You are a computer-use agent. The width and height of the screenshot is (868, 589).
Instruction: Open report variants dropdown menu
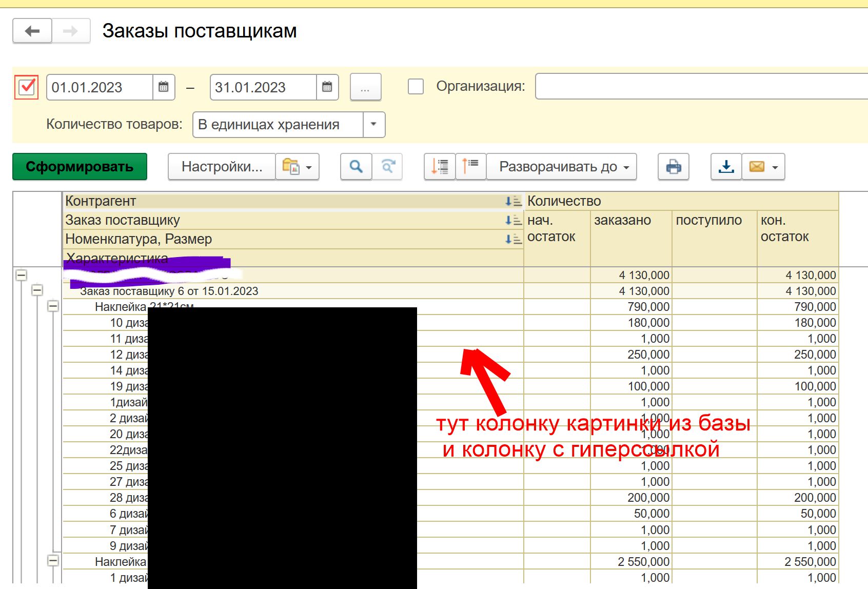click(x=297, y=167)
